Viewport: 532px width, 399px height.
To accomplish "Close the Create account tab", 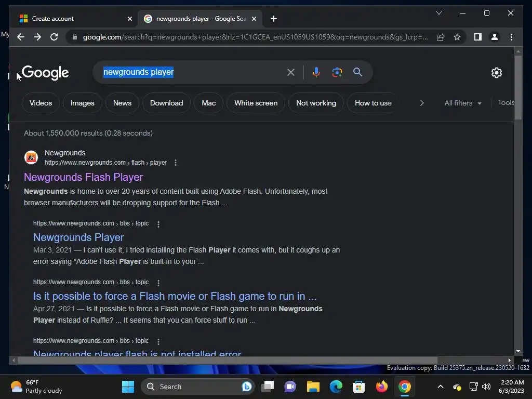I will coord(129,19).
